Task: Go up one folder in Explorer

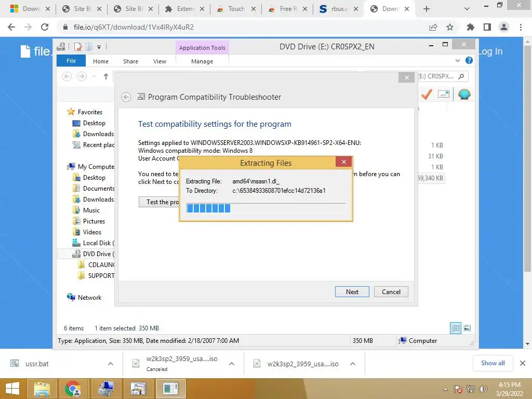Action: [x=106, y=77]
